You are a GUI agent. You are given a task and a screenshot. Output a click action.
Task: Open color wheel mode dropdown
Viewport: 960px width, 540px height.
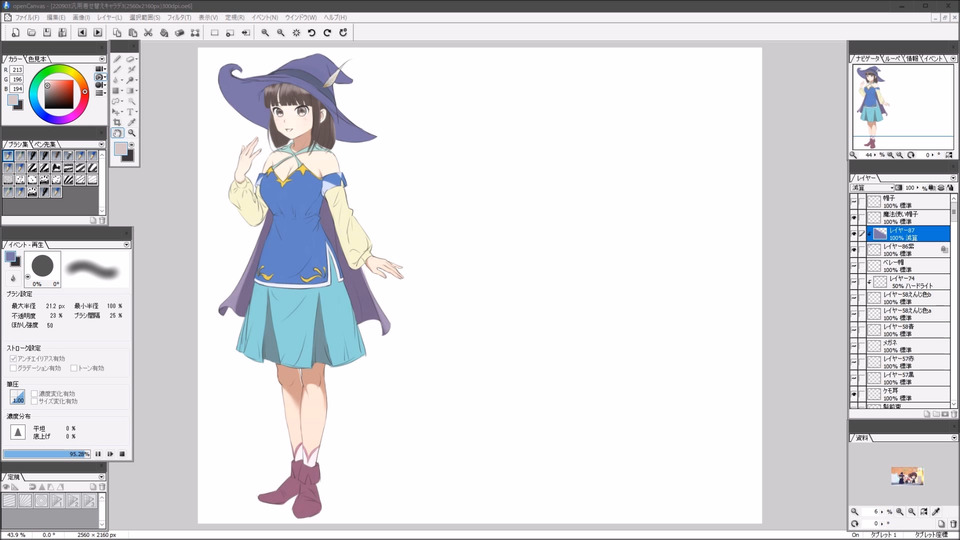click(100, 77)
